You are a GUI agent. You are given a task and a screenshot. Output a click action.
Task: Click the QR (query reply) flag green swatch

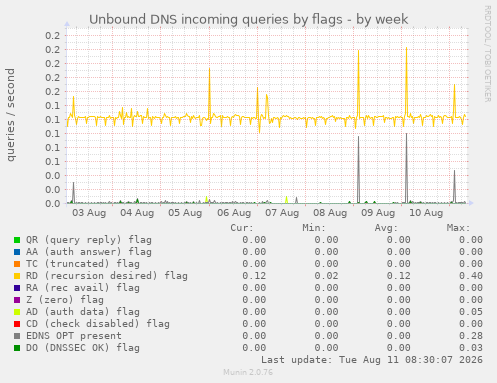click(17, 240)
